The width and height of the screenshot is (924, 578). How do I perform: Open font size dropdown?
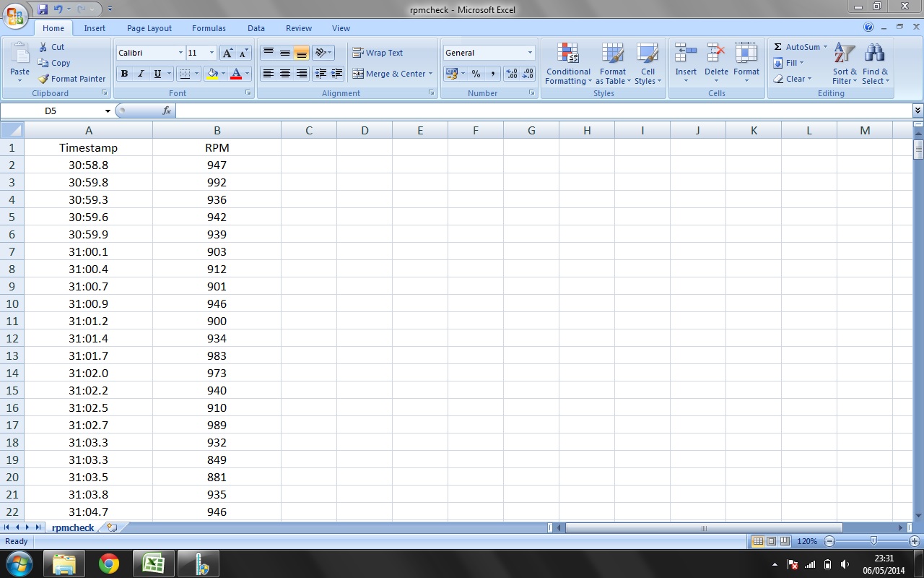(x=212, y=53)
